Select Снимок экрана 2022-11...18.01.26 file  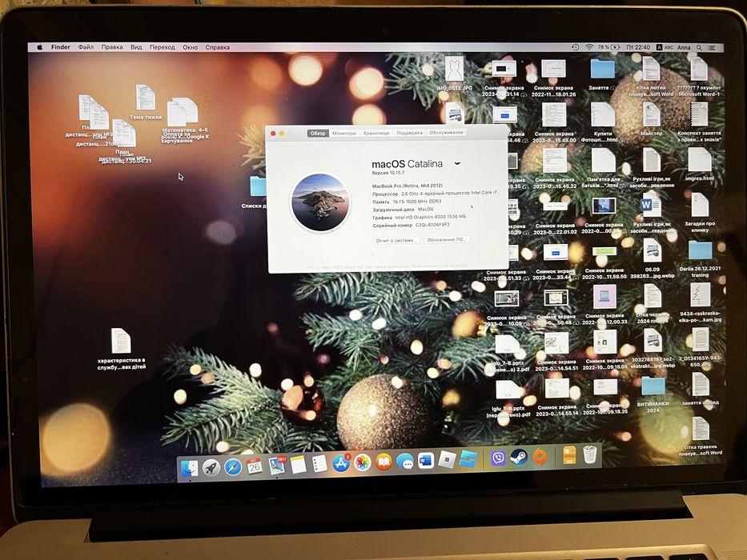coord(553,69)
